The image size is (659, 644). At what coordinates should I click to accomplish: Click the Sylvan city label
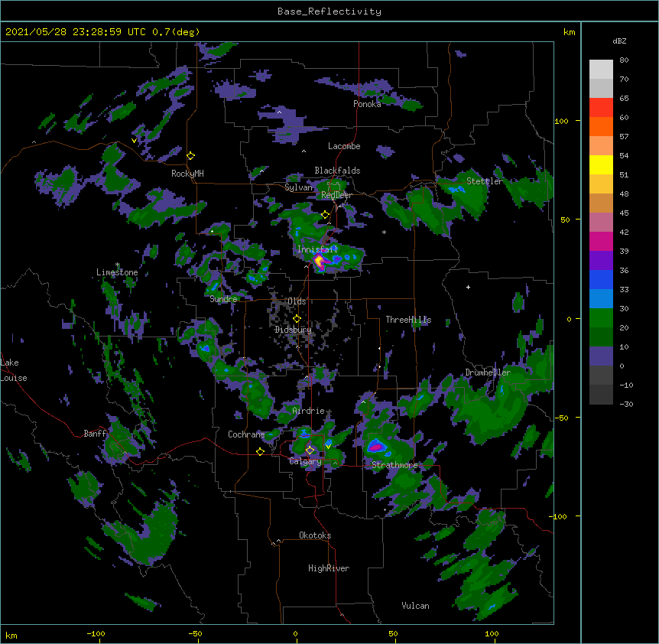298,187
